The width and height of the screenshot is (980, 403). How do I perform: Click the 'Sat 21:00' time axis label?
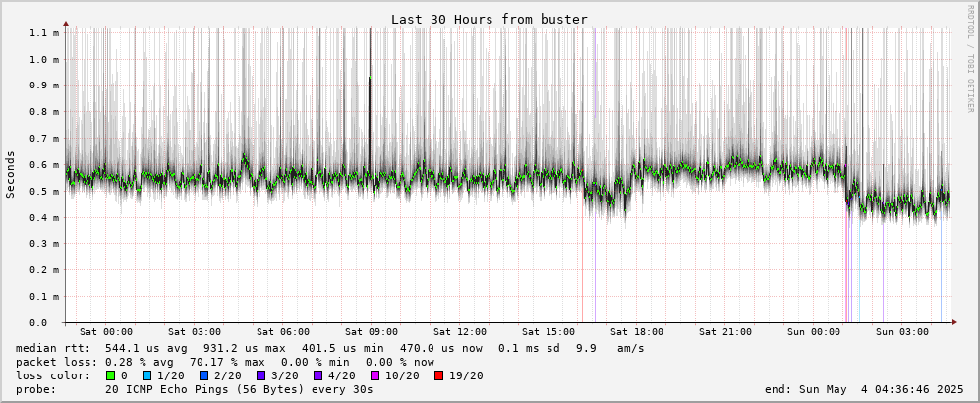(725, 332)
